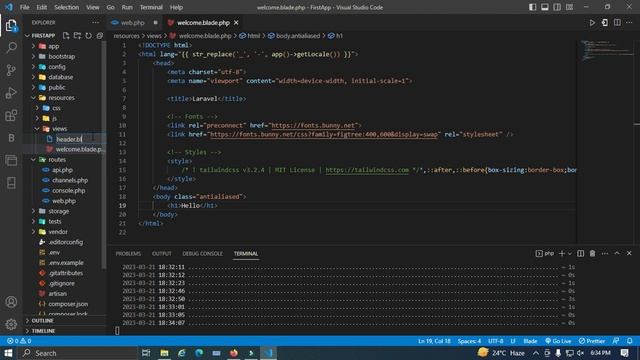
Task: Refresh the Explorer file tree
Action: click(x=89, y=36)
